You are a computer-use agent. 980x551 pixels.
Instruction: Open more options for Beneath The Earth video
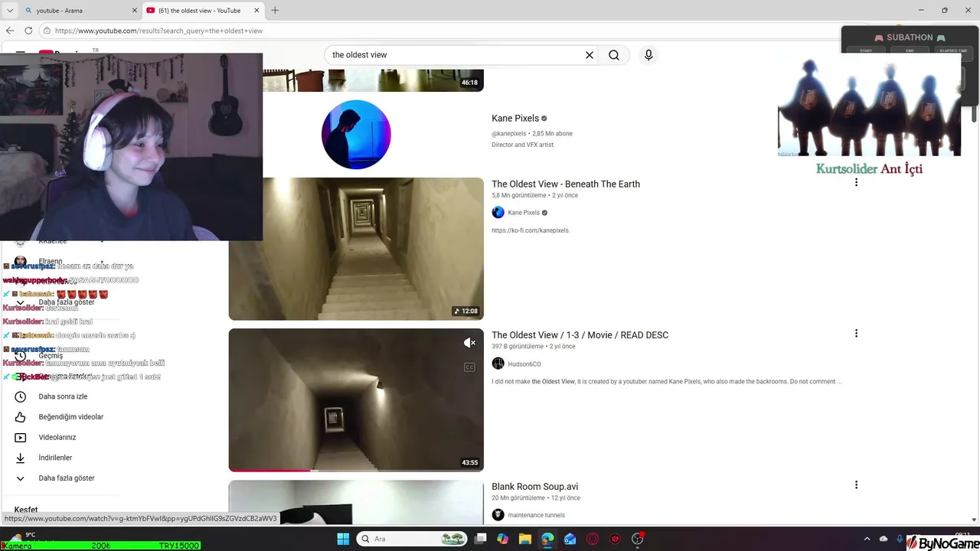(x=856, y=182)
